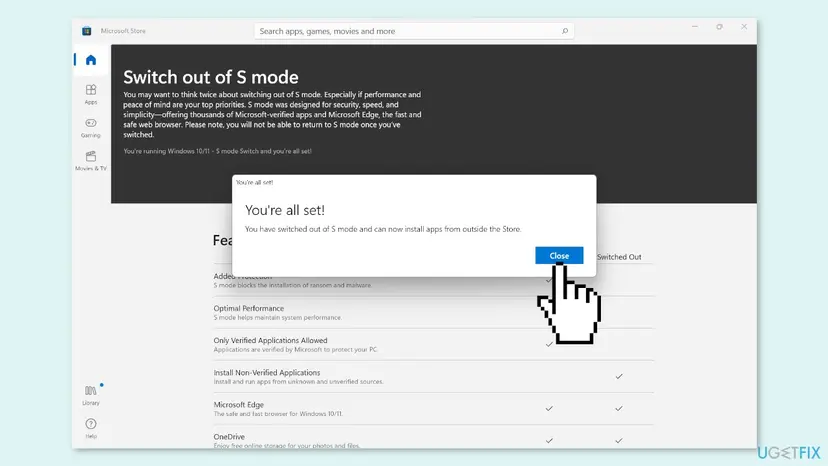This screenshot has width=828, height=466.
Task: Click S mode checkmark for Only Verified Applications
Action: pos(549,344)
